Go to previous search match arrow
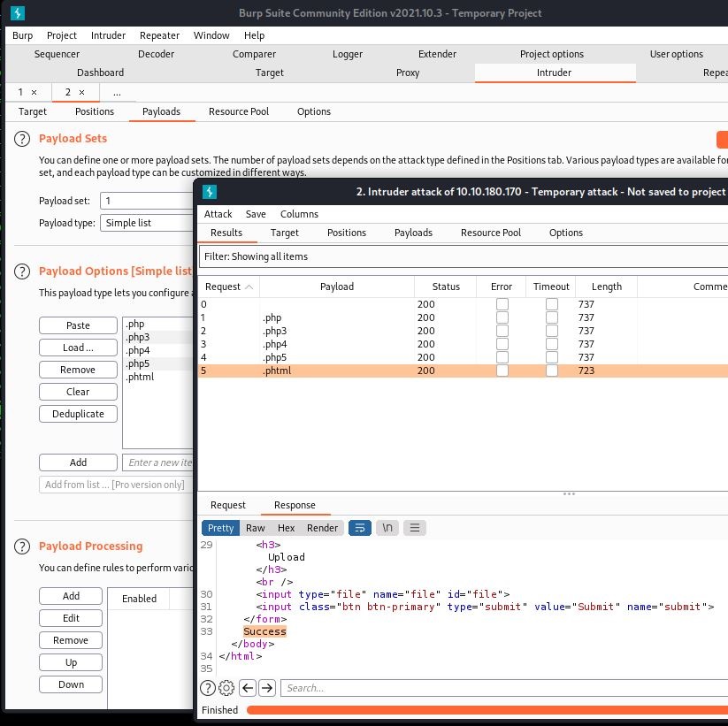 (248, 688)
